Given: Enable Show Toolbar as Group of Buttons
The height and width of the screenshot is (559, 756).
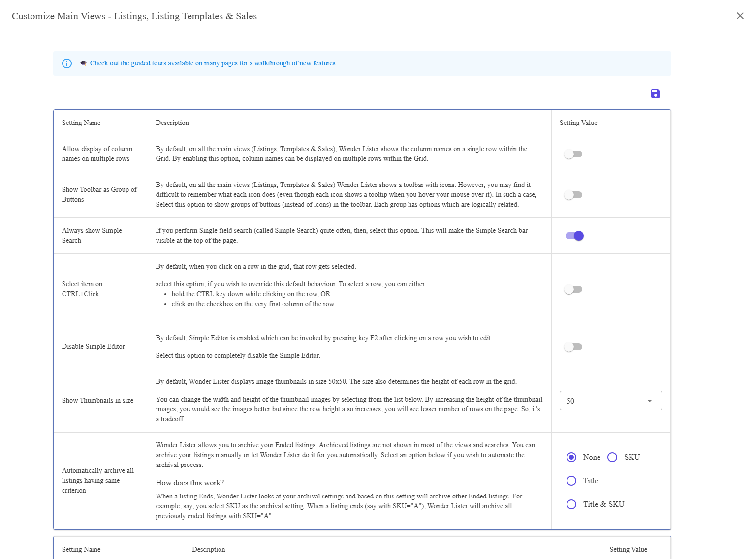Looking at the screenshot, I should (573, 195).
